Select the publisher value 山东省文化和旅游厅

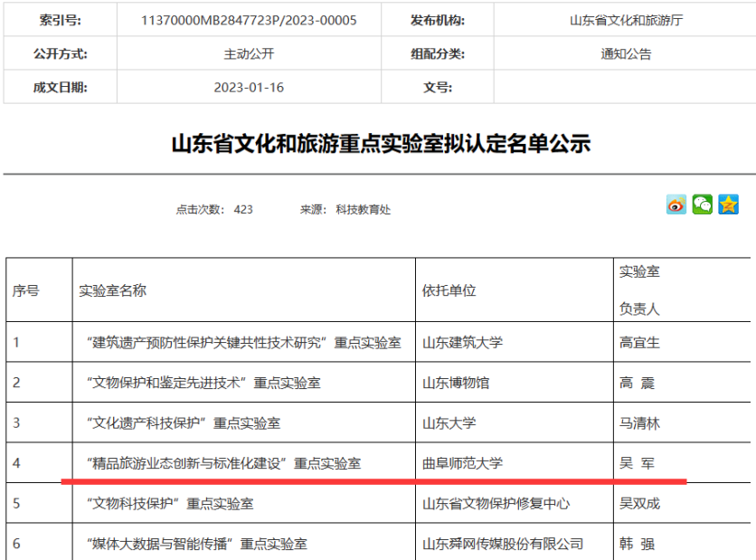[625, 20]
